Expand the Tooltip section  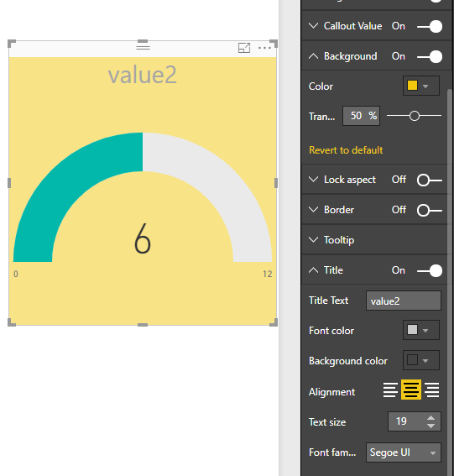313,240
